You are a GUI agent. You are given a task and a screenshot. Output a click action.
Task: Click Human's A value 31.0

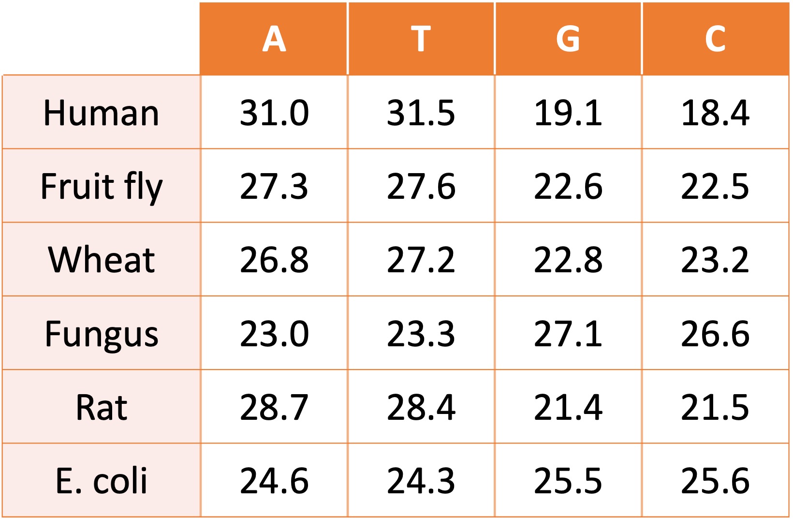point(274,113)
